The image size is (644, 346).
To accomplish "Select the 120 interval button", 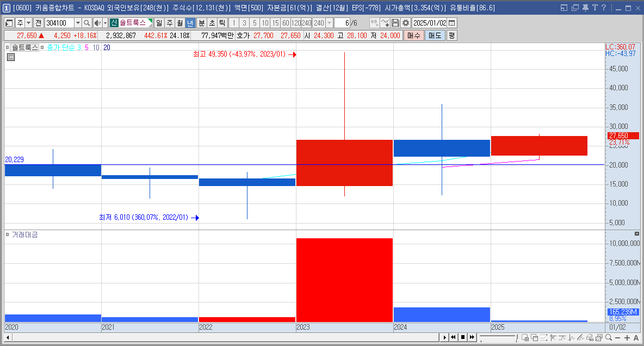I will click(296, 23).
